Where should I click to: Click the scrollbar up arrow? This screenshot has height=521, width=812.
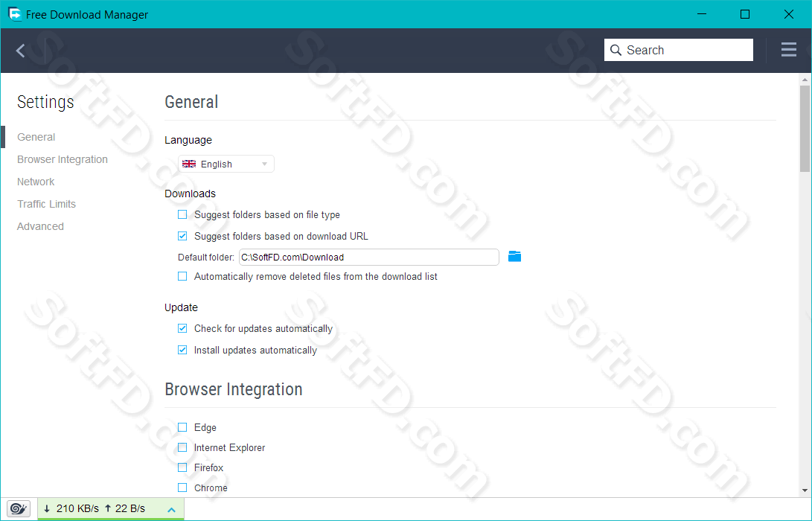pos(805,80)
